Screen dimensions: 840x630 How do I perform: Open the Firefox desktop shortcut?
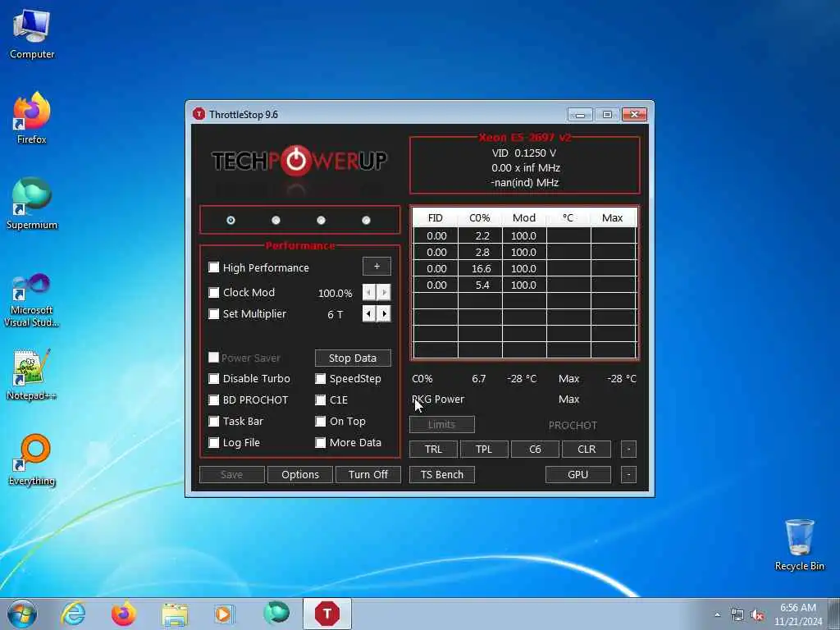pyautogui.click(x=32, y=118)
